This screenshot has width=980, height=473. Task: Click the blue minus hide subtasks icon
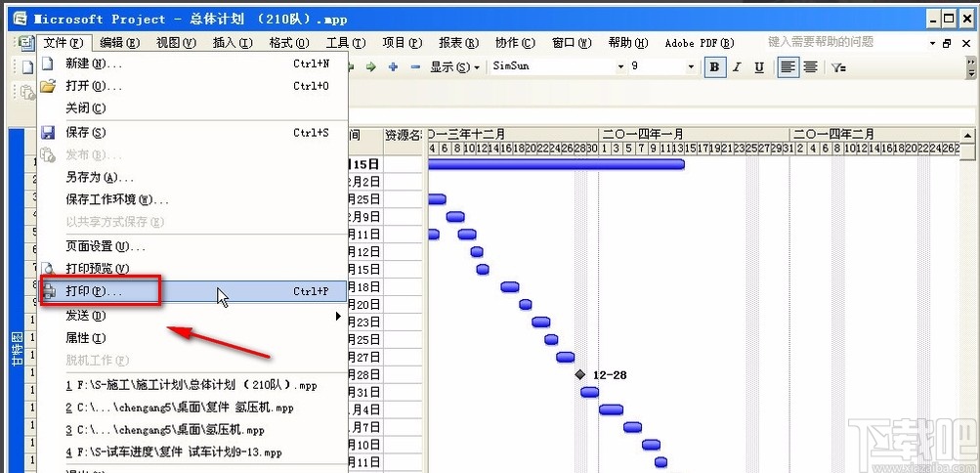(415, 66)
